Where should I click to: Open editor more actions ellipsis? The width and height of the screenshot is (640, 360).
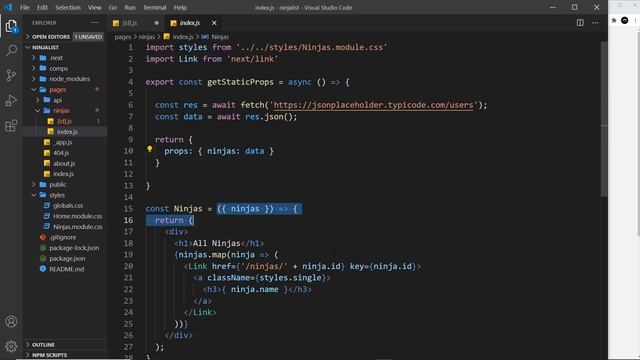click(596, 23)
